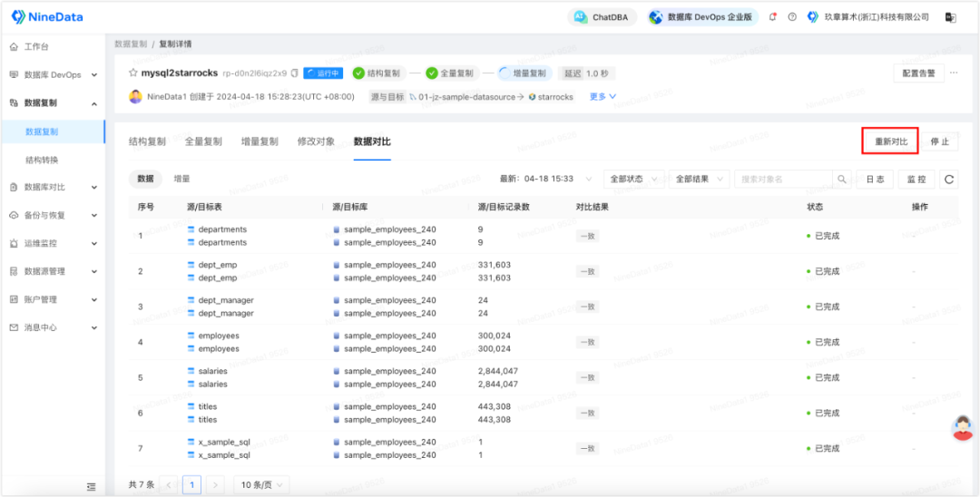The width and height of the screenshot is (980, 497).
Task: Open the customer service avatar chat
Action: point(963,428)
